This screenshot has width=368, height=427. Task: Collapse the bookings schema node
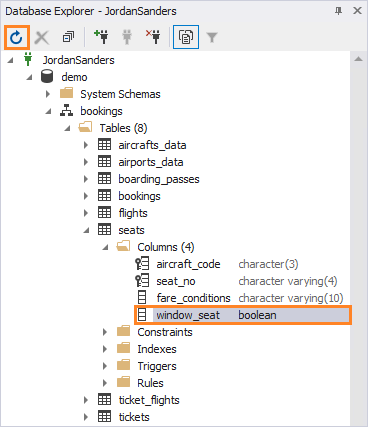[x=49, y=111]
